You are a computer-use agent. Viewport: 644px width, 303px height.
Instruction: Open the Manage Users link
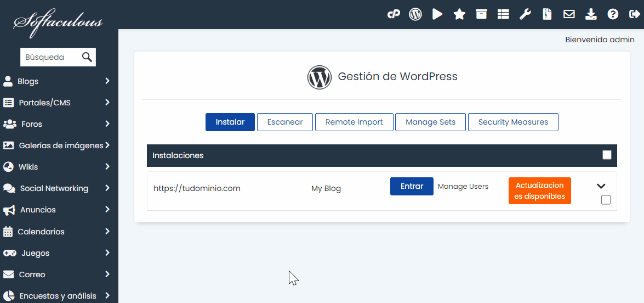[463, 186]
